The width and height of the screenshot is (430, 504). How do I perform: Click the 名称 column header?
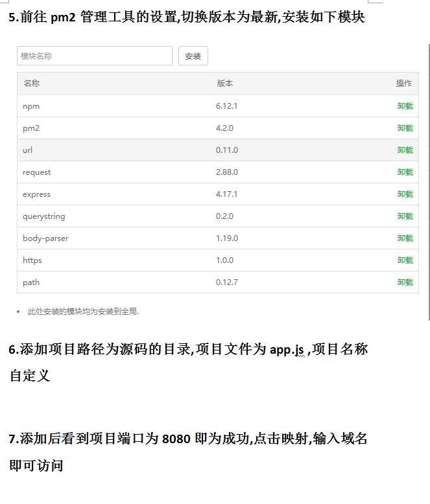click(x=31, y=84)
